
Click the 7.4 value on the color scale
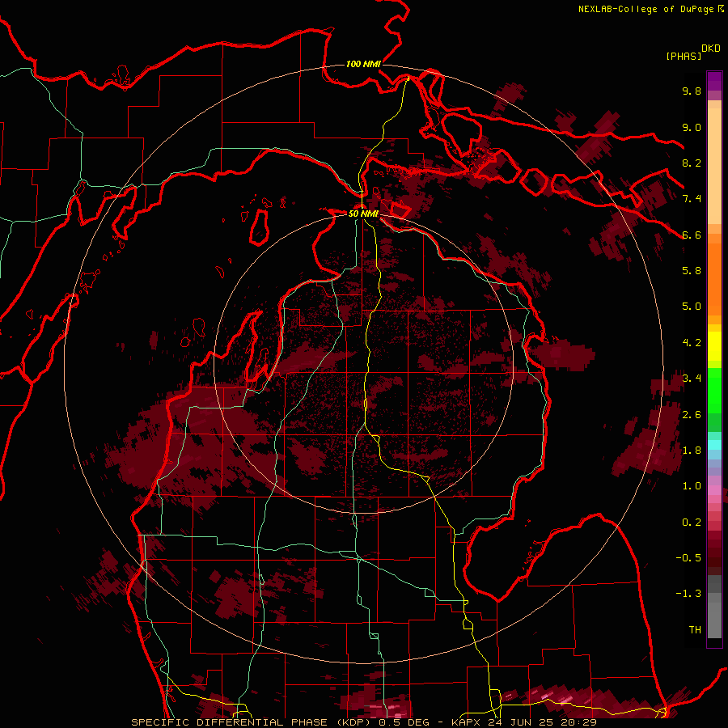(692, 199)
